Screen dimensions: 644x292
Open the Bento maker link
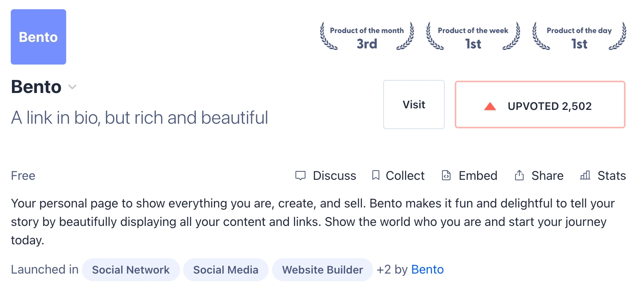point(427,270)
